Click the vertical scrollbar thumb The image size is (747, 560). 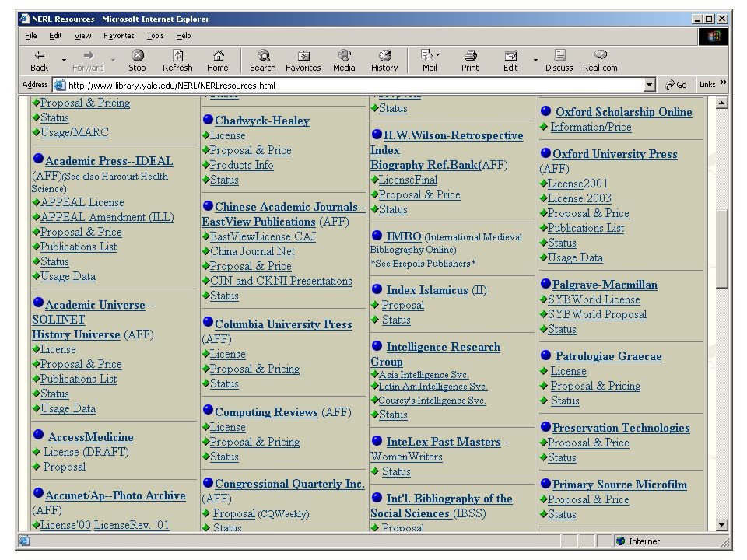point(722,249)
